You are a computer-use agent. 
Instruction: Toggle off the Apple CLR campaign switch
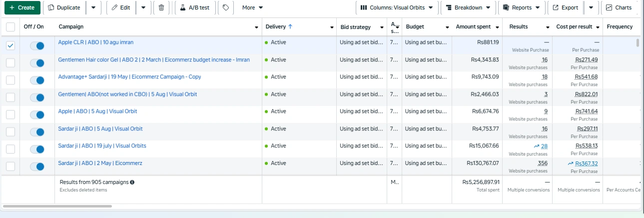click(37, 45)
